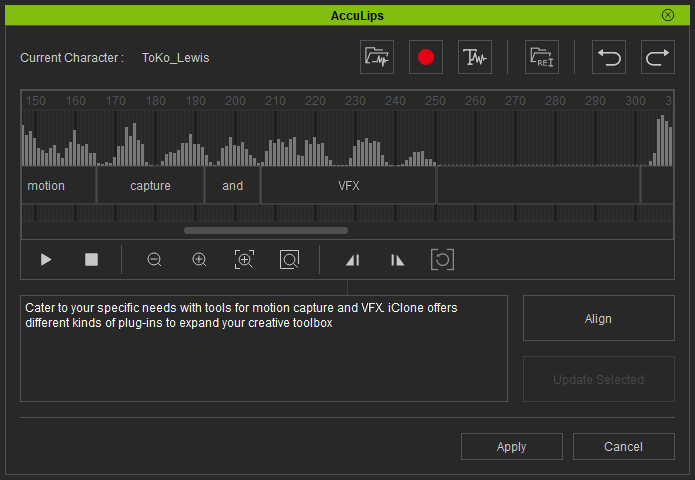This screenshot has width=695, height=480.
Task: Select the "VFX" word segment
Action: (x=348, y=186)
